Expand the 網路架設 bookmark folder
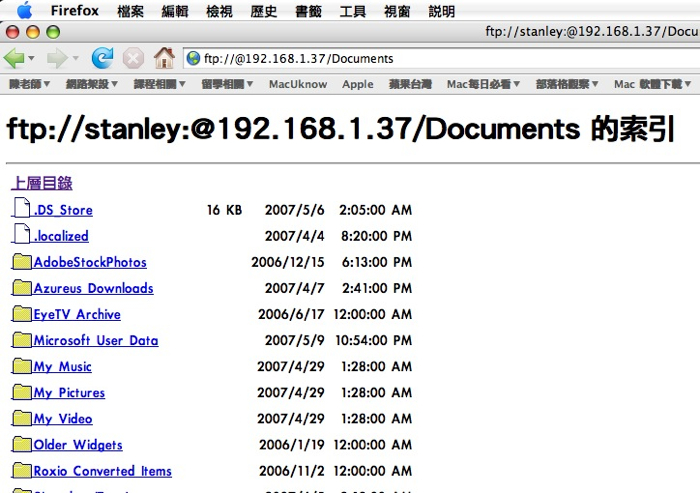This screenshot has width=700, height=493. (x=92, y=84)
